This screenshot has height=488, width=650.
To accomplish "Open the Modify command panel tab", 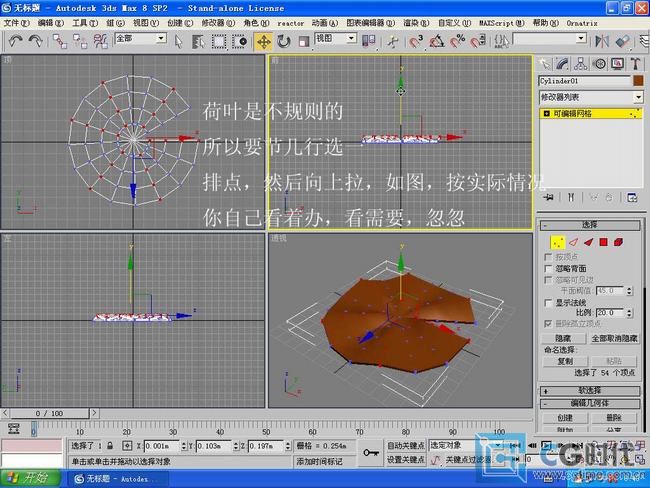I will point(562,64).
